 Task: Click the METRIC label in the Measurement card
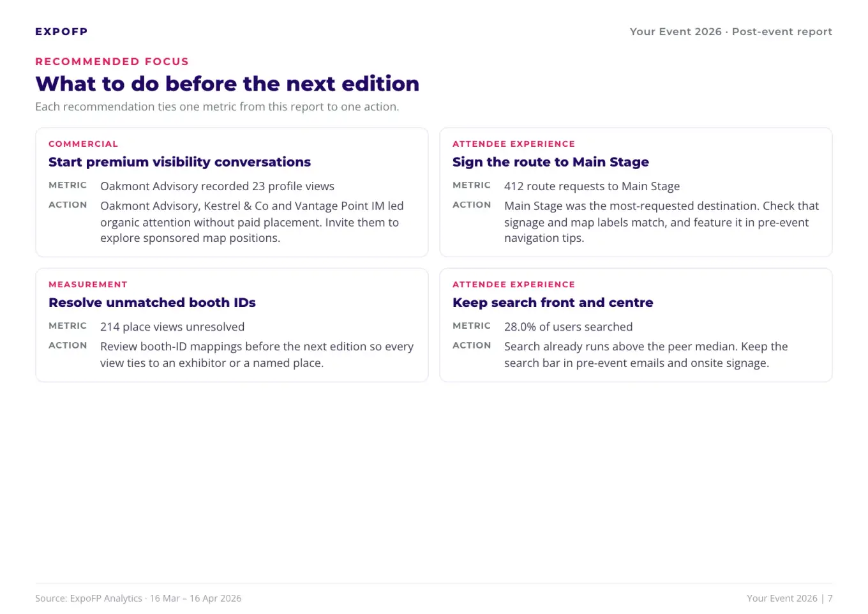coord(68,326)
